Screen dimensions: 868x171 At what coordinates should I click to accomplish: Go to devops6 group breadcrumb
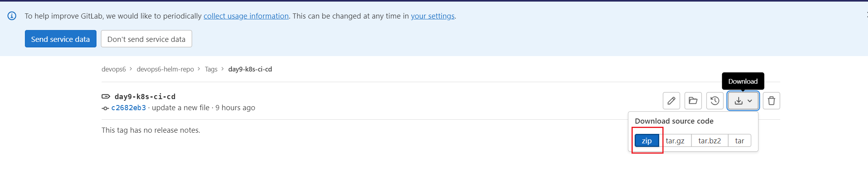coord(113,69)
